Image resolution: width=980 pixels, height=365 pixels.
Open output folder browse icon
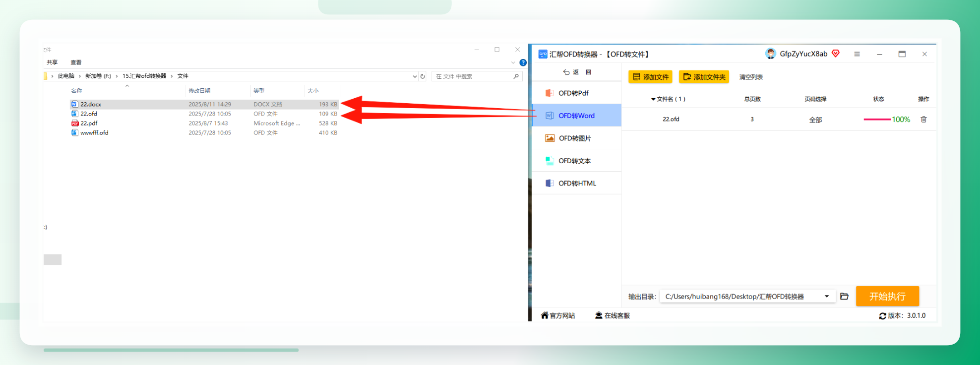point(844,297)
